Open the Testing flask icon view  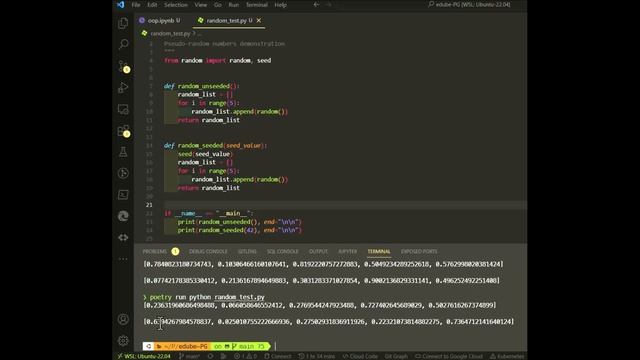pos(123,152)
